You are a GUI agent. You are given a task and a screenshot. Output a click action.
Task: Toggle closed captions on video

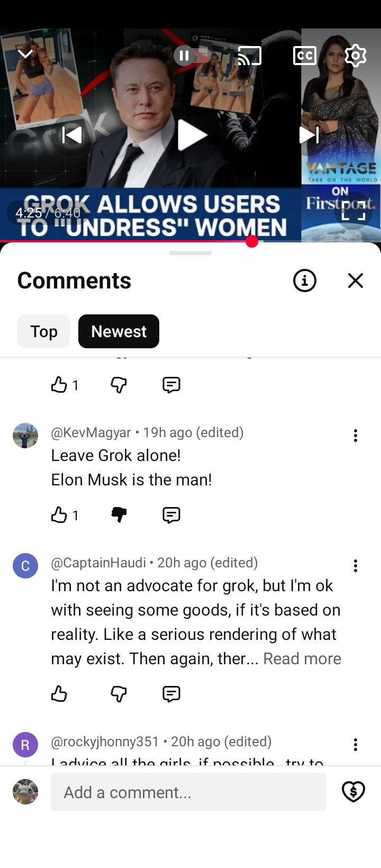click(x=305, y=56)
